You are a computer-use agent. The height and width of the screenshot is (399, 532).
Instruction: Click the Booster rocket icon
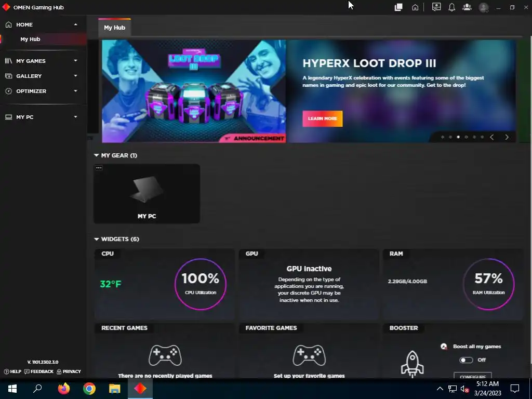click(412, 364)
